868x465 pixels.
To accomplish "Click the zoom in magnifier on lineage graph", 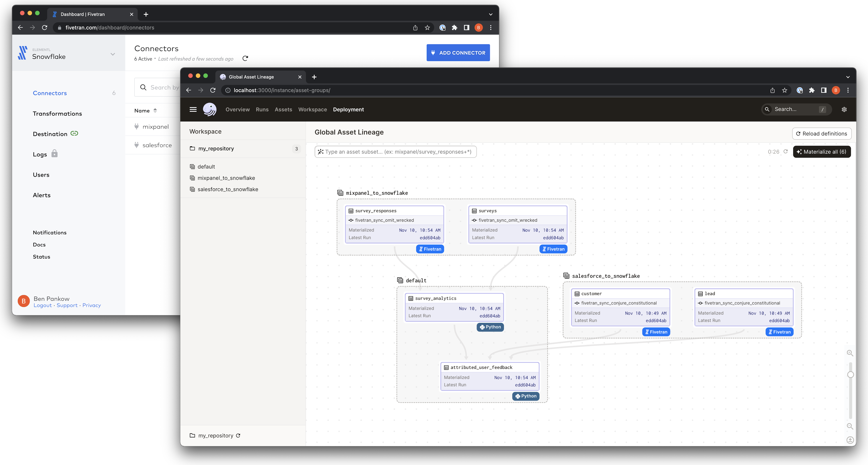I will pos(850,353).
